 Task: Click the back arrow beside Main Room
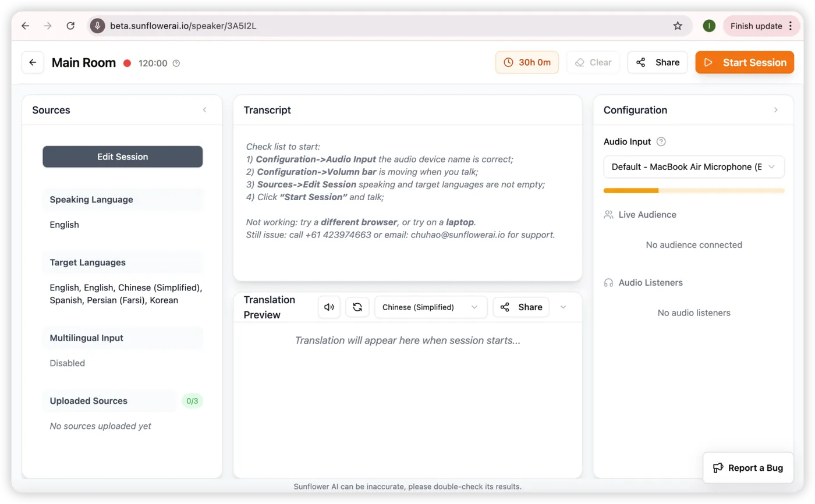33,63
